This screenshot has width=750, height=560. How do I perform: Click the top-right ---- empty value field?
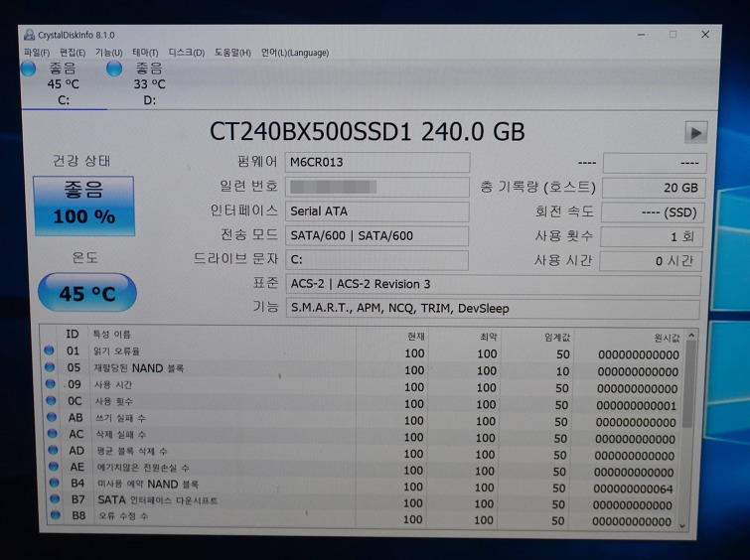(655, 163)
